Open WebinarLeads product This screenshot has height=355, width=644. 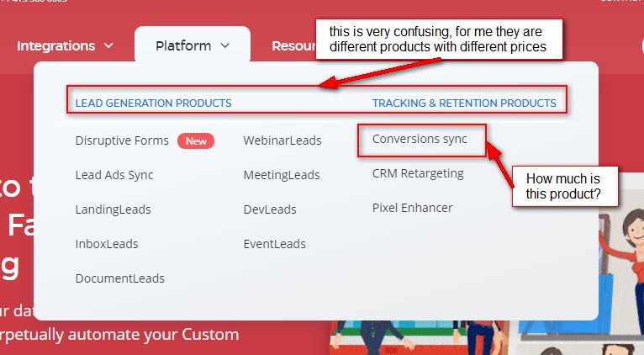282,140
